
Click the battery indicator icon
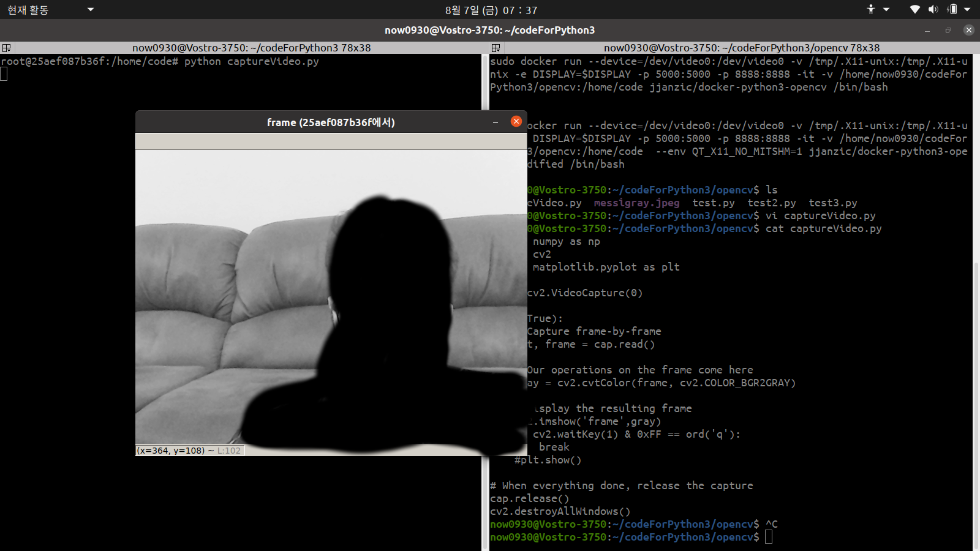(x=952, y=9)
